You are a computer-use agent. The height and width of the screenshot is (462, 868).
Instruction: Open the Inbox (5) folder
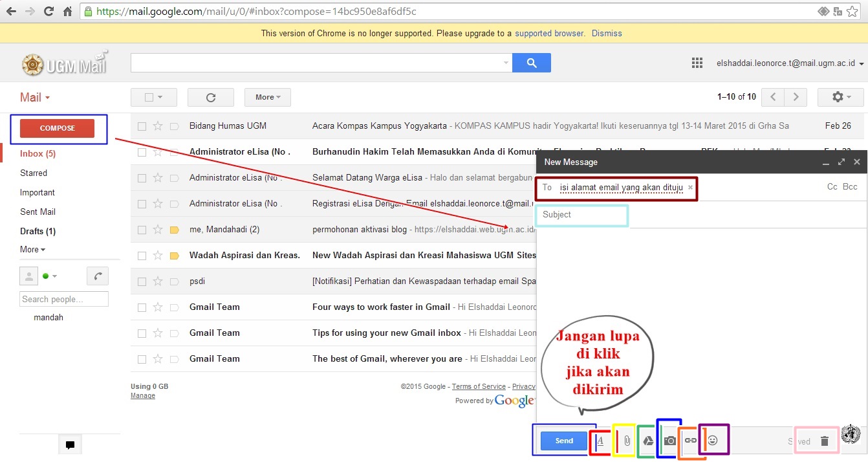[x=38, y=154]
